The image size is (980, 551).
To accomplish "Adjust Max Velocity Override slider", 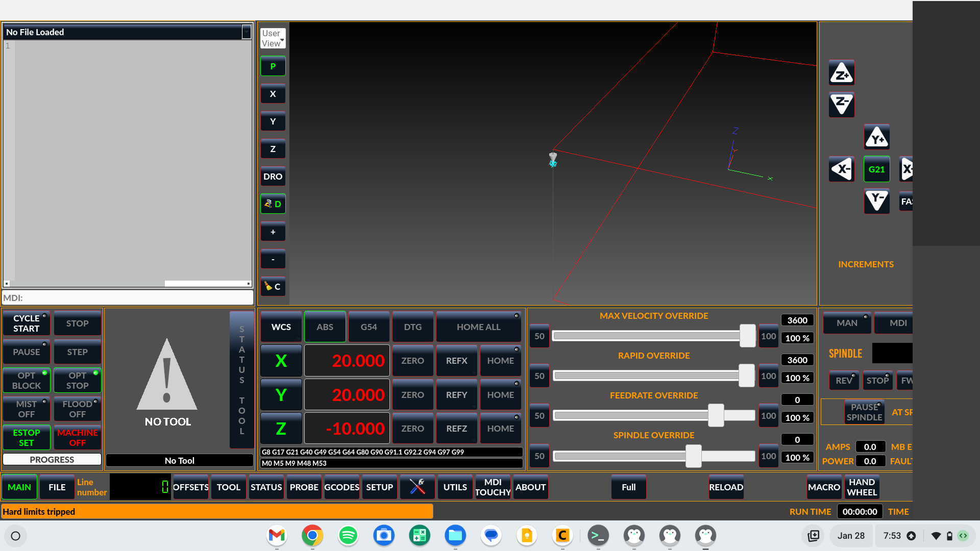I will click(x=654, y=336).
